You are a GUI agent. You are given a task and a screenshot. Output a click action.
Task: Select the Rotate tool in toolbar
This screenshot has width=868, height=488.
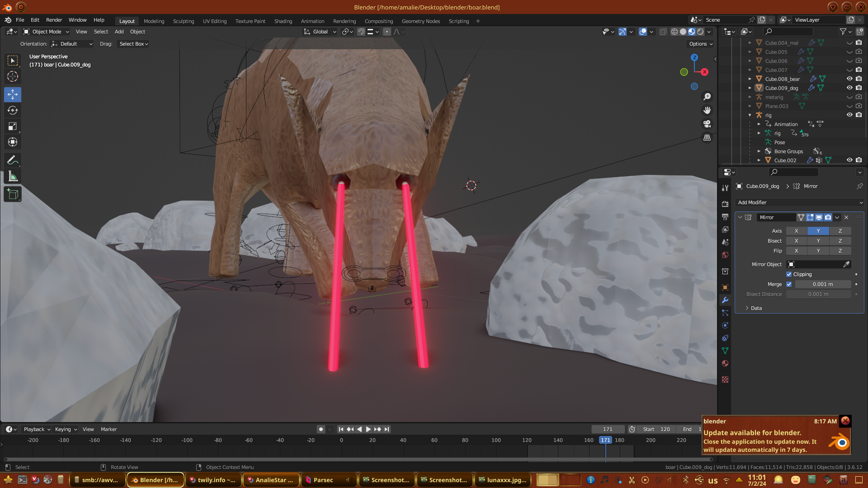pos(13,110)
